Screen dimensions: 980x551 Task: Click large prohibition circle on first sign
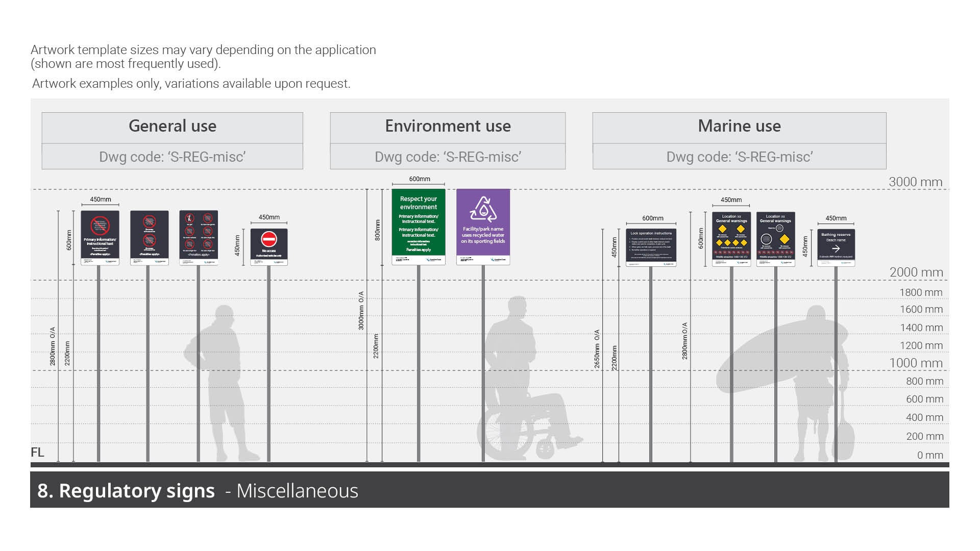point(100,226)
